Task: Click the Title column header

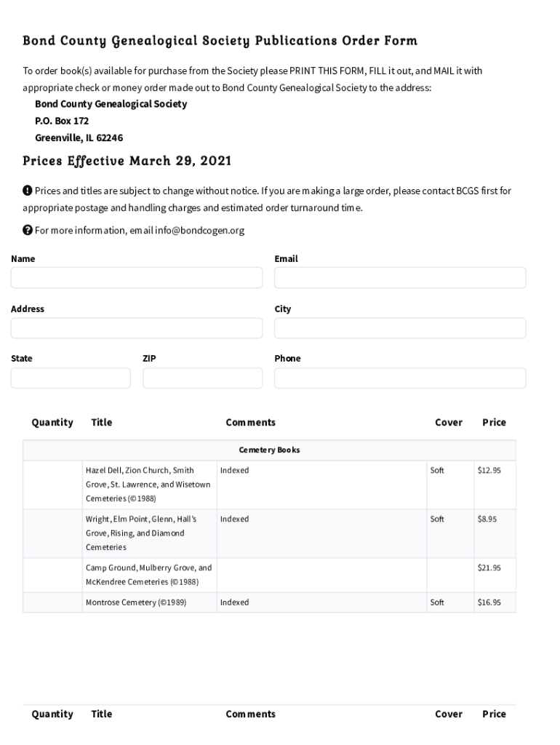Action: pos(101,422)
